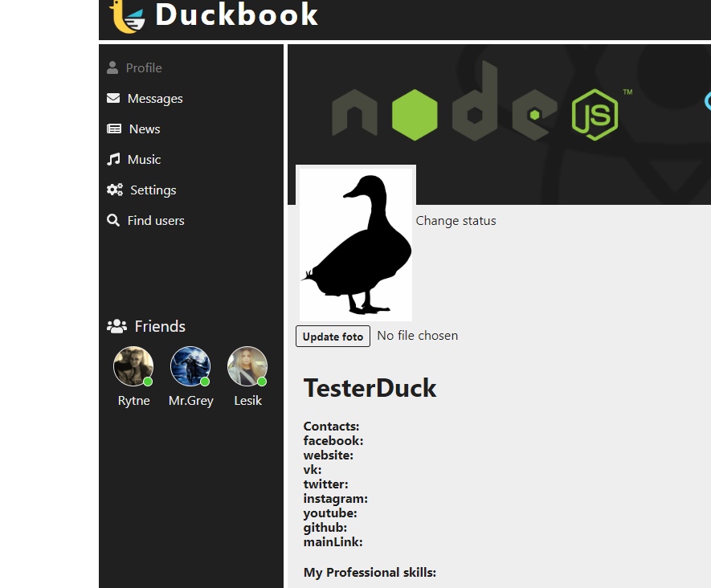The image size is (711, 588).
Task: Click the website: contact label
Action: [329, 455]
